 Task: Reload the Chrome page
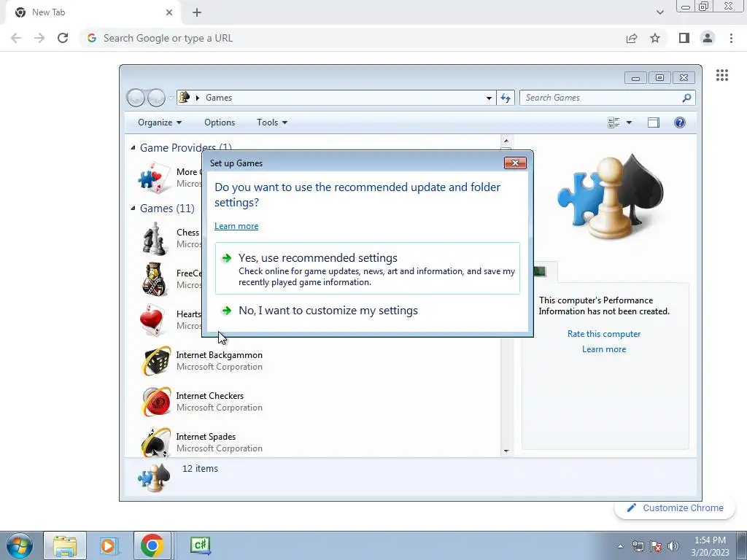pos(63,38)
